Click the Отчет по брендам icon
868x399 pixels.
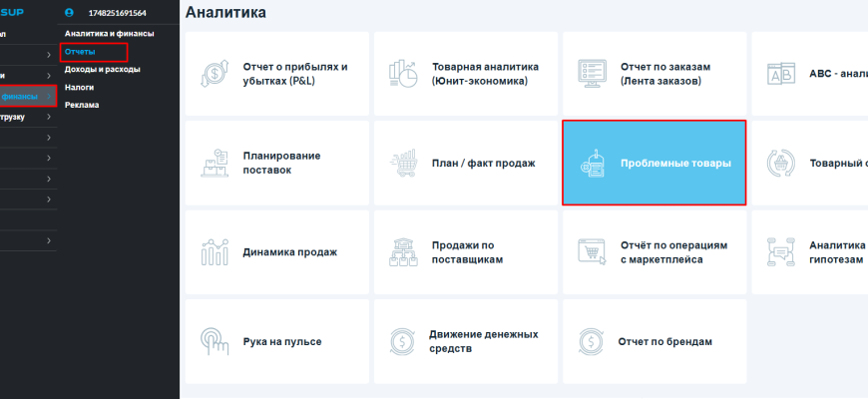593,341
